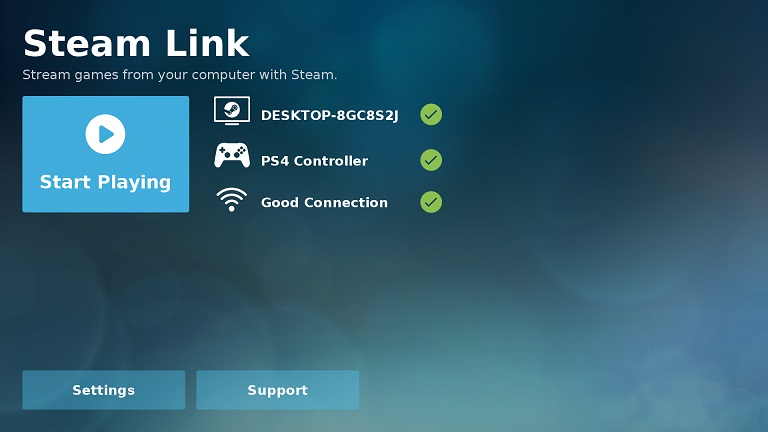Click the word Link in the title
This screenshot has height=432, width=768.
point(208,43)
